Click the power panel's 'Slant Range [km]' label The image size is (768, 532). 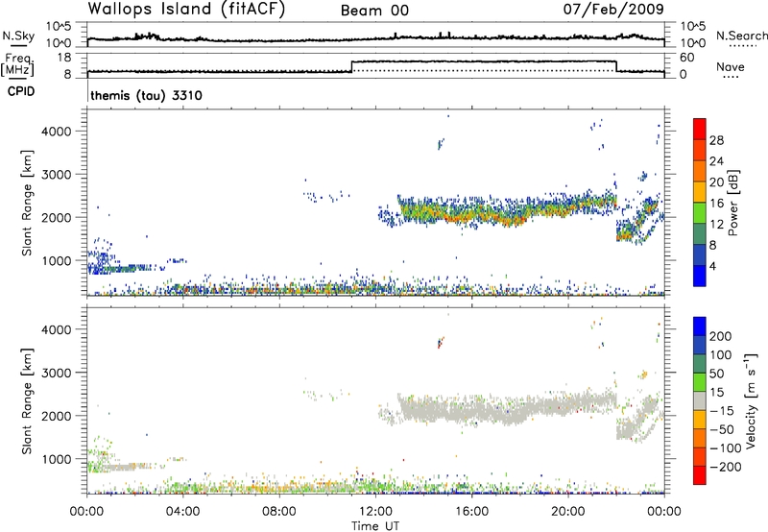(27, 203)
